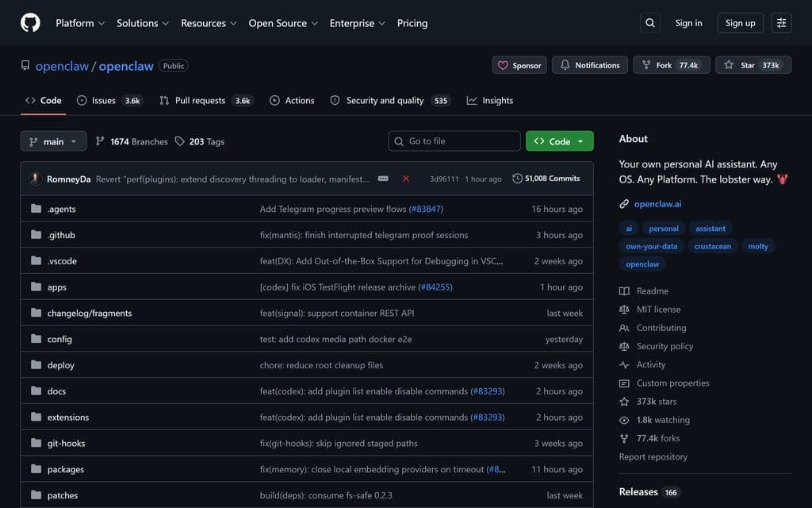Click the Custom properties note icon

point(624,383)
